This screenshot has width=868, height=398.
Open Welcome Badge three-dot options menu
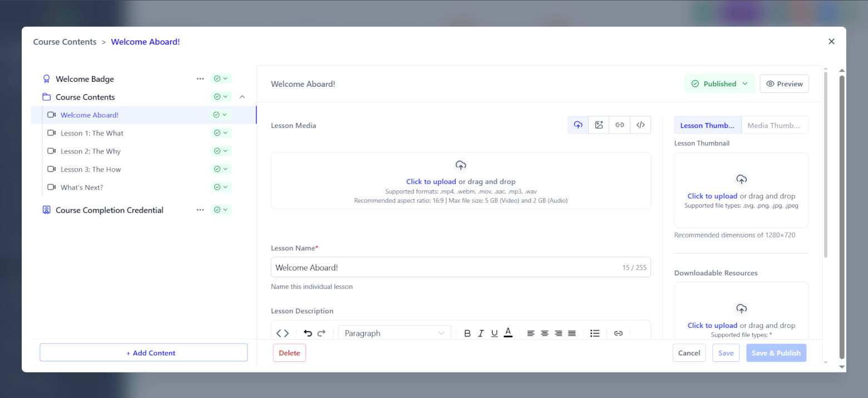coord(200,79)
